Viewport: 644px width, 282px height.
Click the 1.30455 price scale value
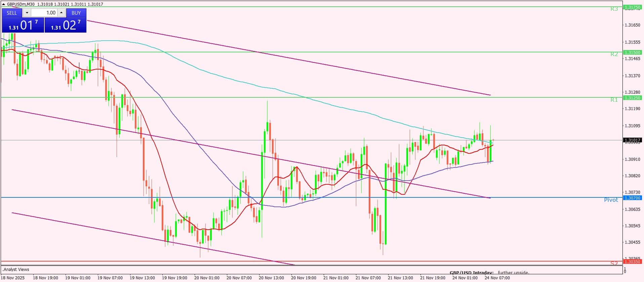pos(632,242)
